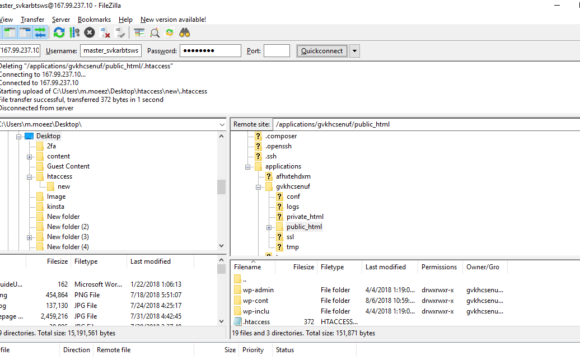The width and height of the screenshot is (580, 360).
Task: Select the 2fa folder in the local tree
Action: (51, 146)
